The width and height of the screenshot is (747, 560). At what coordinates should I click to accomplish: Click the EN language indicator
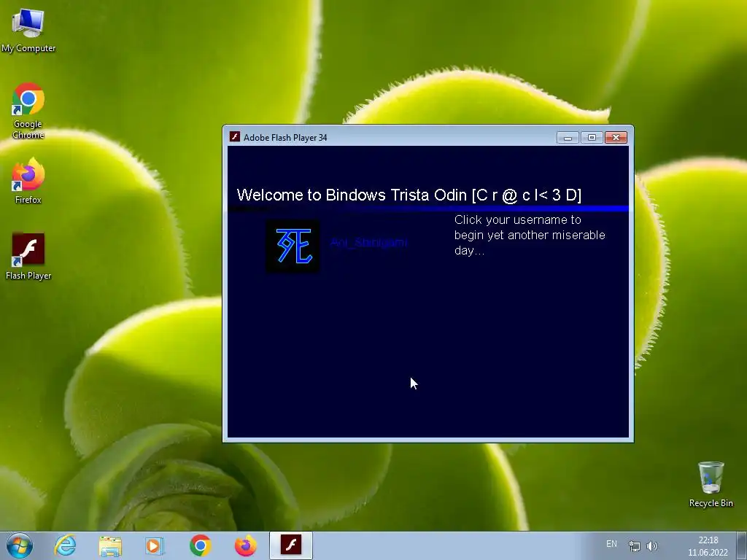(x=611, y=544)
